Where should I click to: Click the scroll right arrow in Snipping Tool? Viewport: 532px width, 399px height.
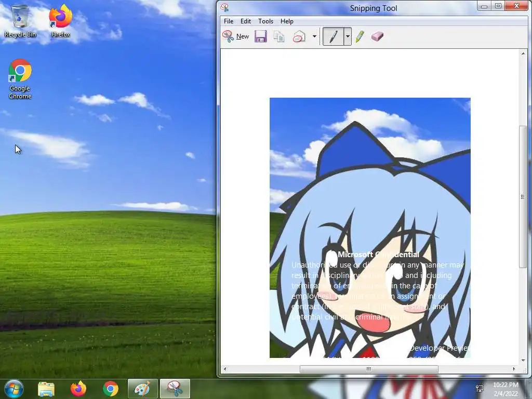[x=514, y=369]
